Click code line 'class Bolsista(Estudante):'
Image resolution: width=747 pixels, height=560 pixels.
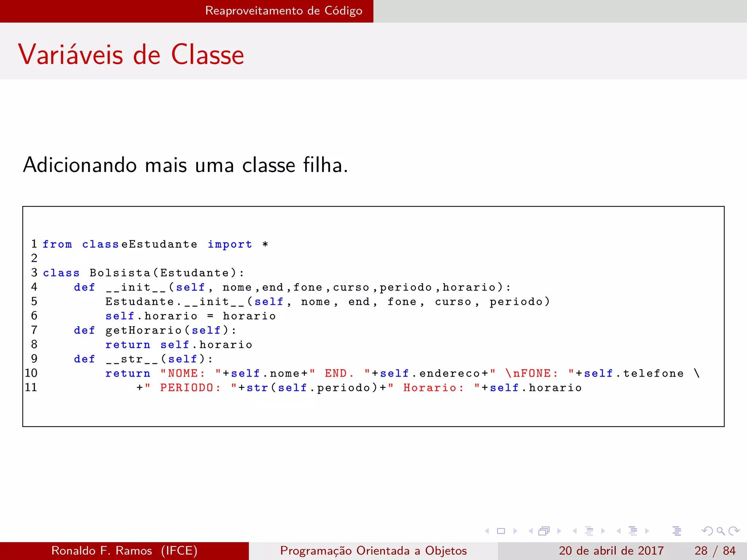tap(143, 273)
